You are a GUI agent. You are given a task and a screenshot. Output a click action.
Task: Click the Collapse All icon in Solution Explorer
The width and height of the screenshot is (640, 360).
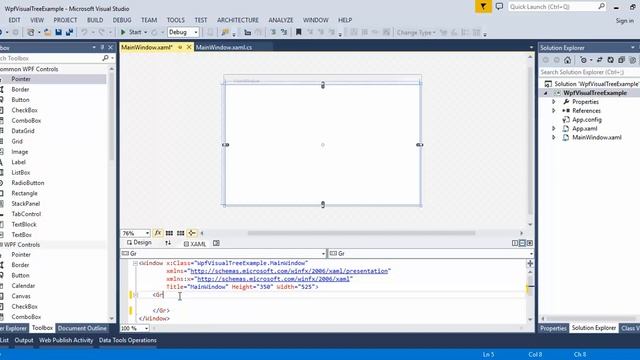621,60
